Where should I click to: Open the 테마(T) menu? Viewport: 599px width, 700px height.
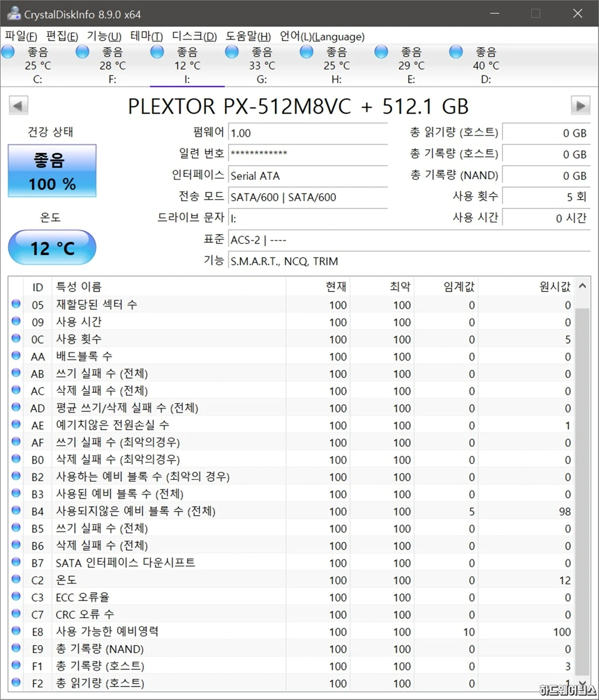147,36
